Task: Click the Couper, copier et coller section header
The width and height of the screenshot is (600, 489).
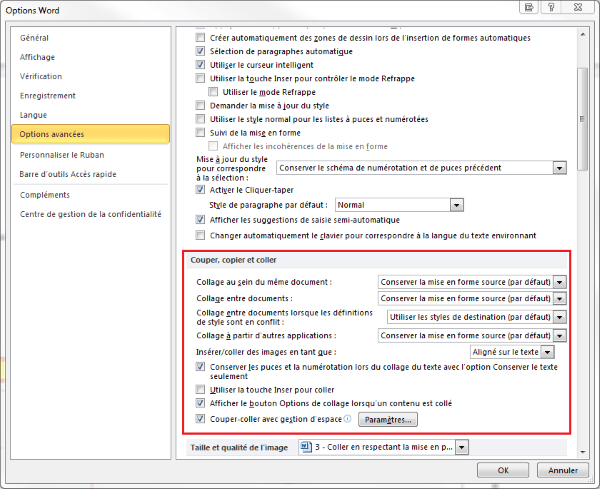Action: (x=233, y=260)
